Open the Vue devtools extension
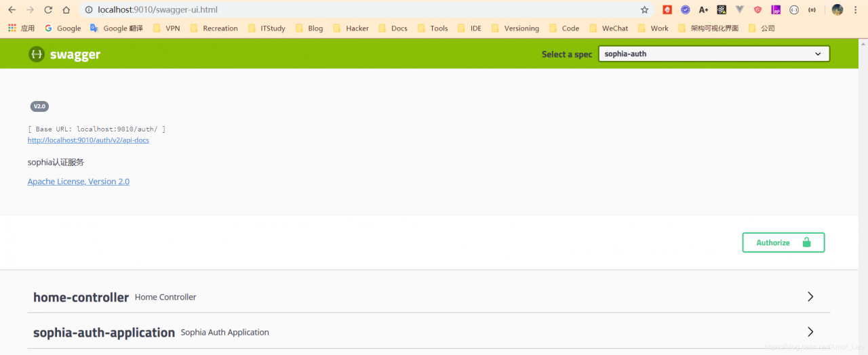The height and width of the screenshot is (355, 868). 740,9
